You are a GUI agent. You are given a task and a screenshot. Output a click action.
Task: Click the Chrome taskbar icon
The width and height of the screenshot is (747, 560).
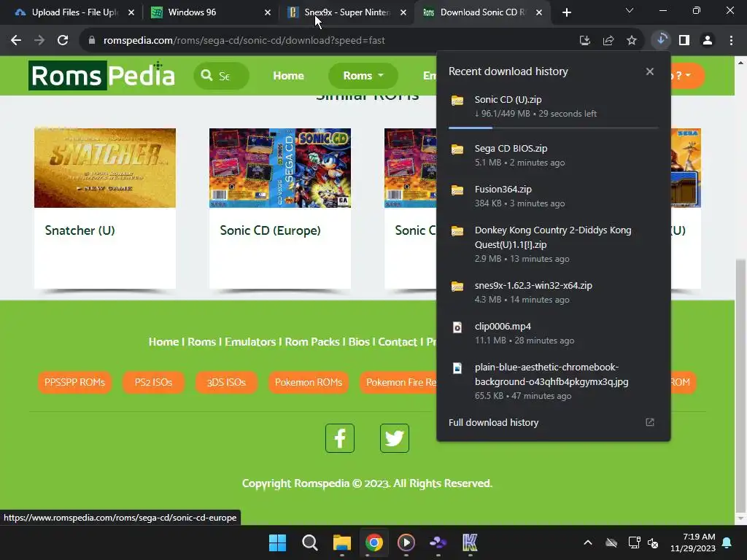tap(374, 542)
